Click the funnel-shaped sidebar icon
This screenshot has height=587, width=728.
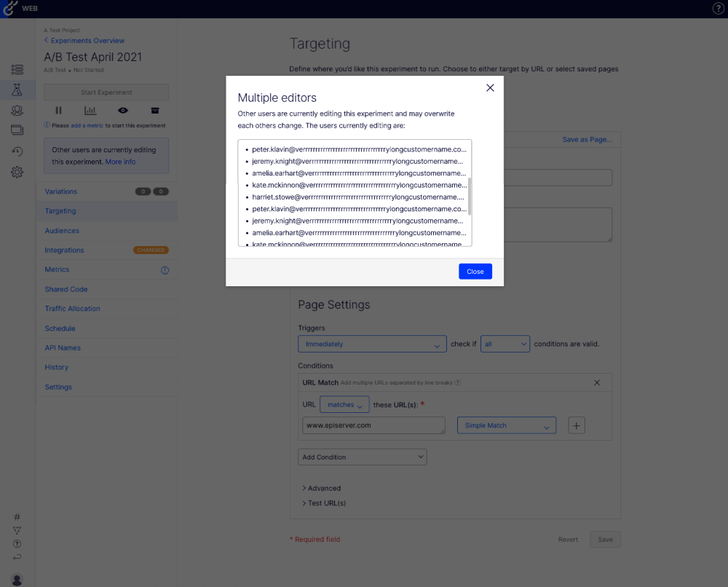pos(17,530)
